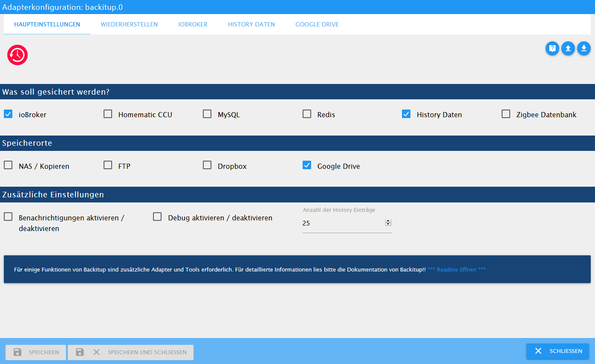Open the History Daten tab
This screenshot has width=595, height=364.
tap(251, 24)
